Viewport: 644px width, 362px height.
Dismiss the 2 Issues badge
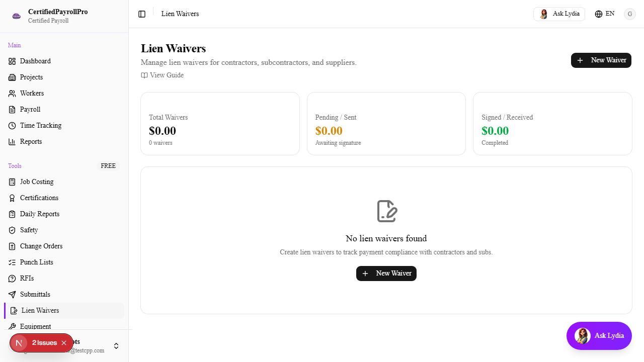tap(64, 343)
